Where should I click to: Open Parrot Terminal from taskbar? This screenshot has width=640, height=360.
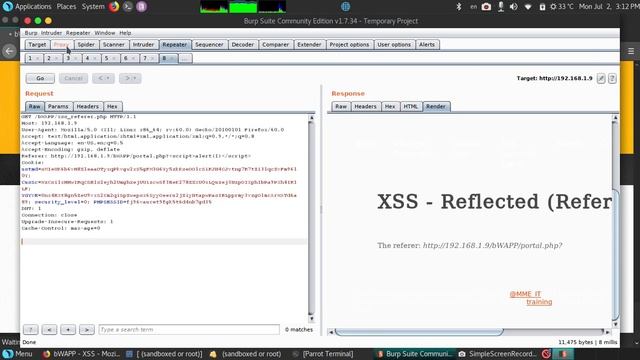[323, 354]
